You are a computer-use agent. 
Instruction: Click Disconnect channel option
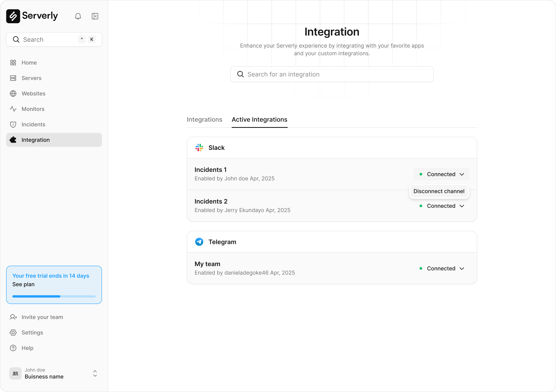pyautogui.click(x=439, y=191)
